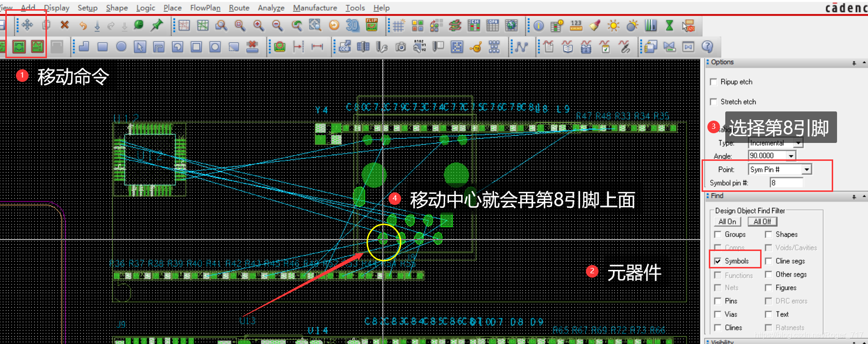Open the 123 ruler measure tool
This screenshot has height=344, width=868.
click(576, 25)
